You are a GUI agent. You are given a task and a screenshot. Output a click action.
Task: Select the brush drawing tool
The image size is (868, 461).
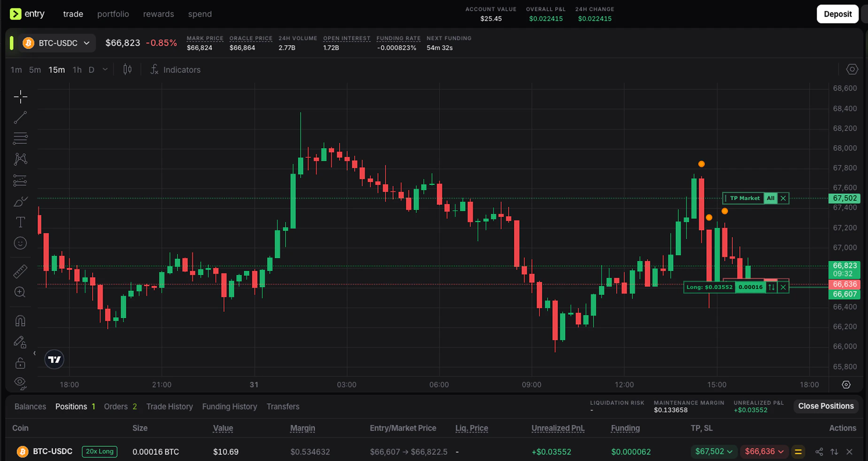(20, 202)
